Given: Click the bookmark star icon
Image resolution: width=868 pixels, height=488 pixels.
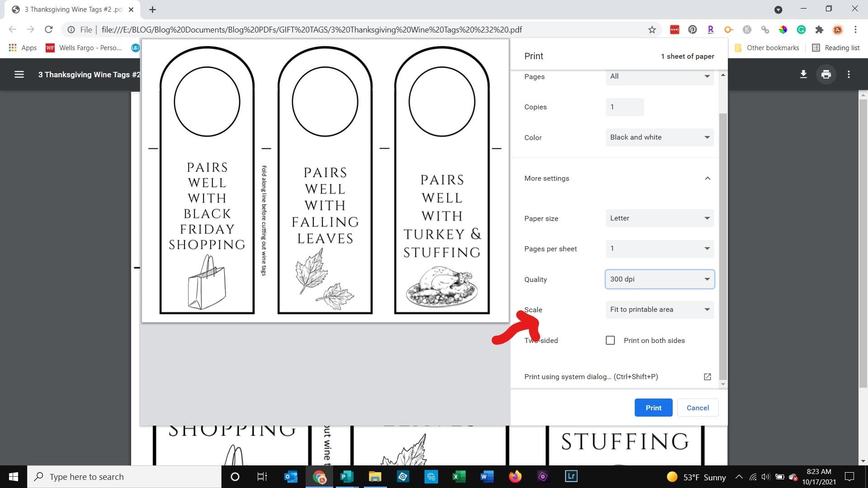Looking at the screenshot, I should click(x=652, y=30).
